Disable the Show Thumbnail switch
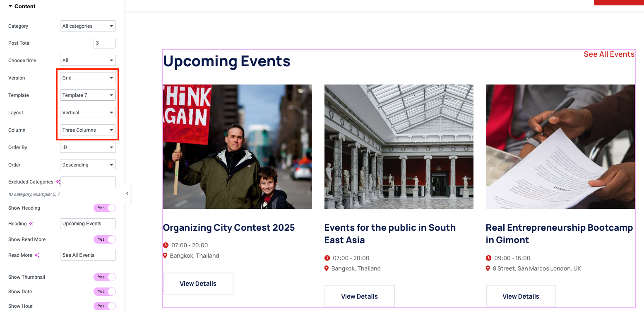Screen dimensions: 644x314 104,277
